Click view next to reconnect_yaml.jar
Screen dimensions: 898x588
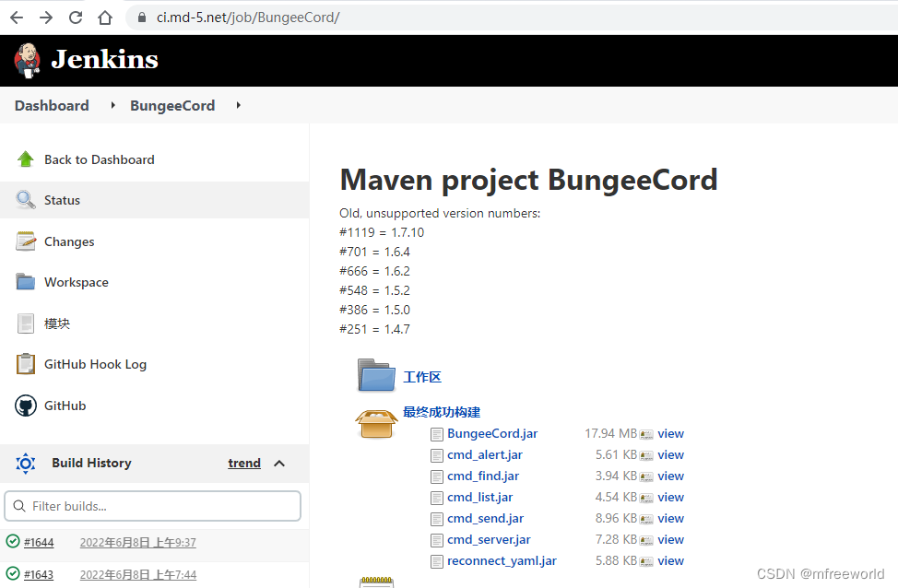670,560
